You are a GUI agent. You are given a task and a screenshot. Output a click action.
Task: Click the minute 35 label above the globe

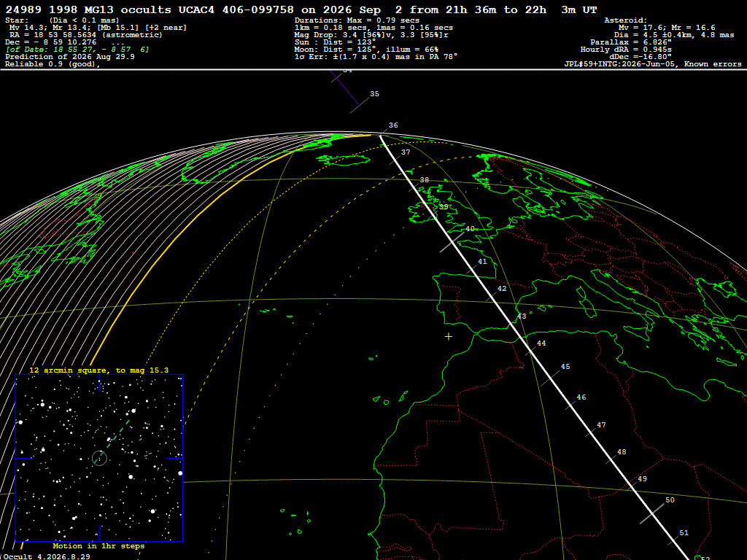click(374, 94)
